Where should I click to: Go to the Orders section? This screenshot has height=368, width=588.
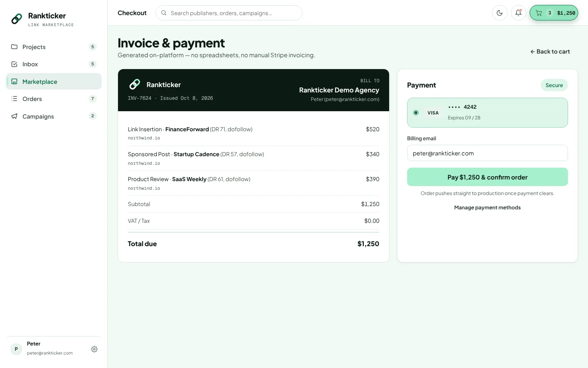[54, 99]
